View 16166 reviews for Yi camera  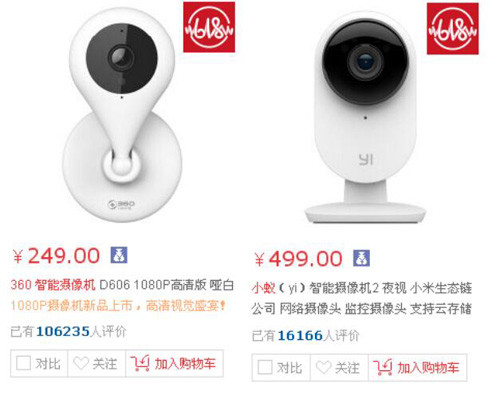click(306, 335)
